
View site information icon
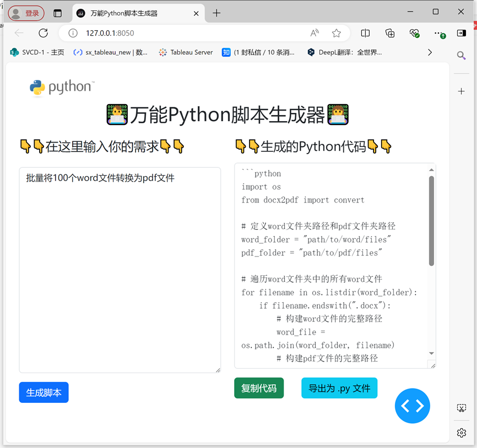(x=73, y=33)
